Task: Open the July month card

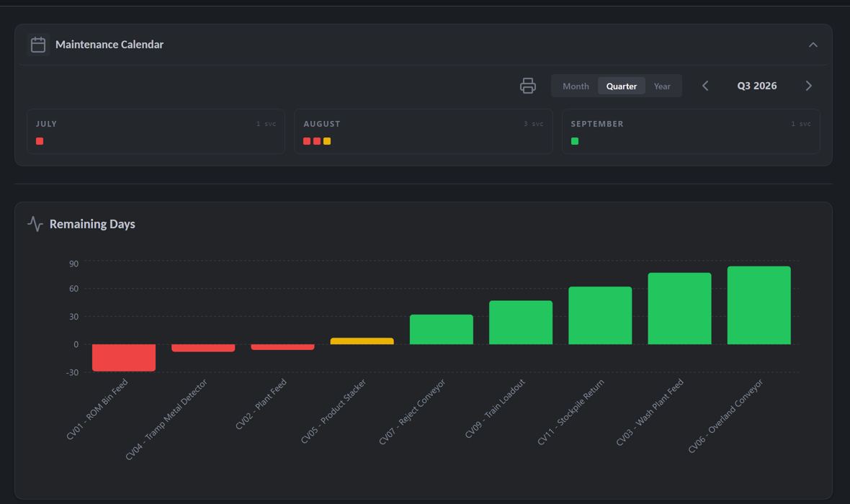Action: click(x=156, y=131)
